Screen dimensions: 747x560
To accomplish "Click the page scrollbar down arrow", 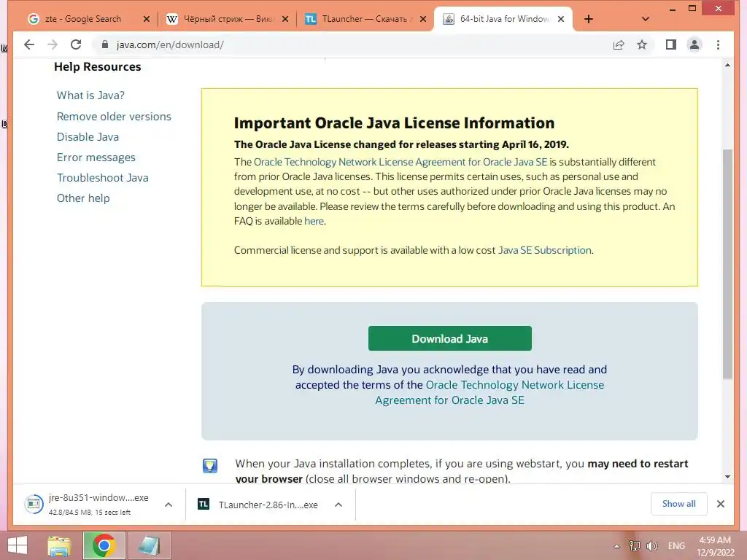I will 727,477.
